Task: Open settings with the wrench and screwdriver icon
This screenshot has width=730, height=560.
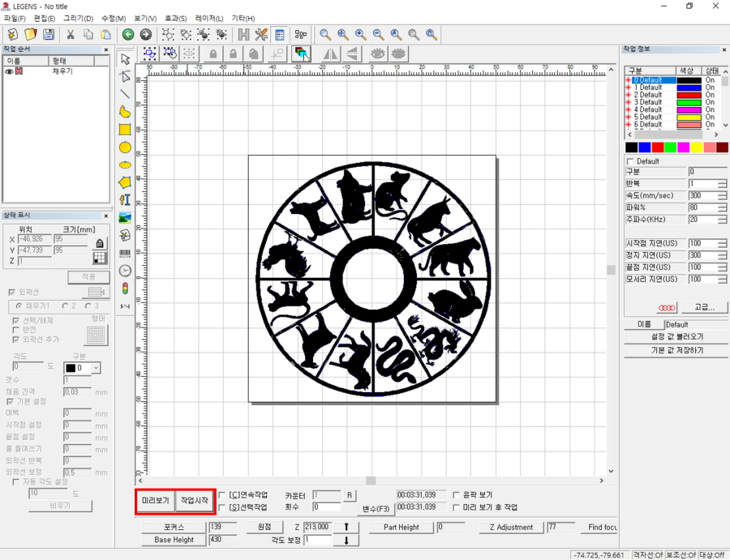Action: tap(261, 34)
